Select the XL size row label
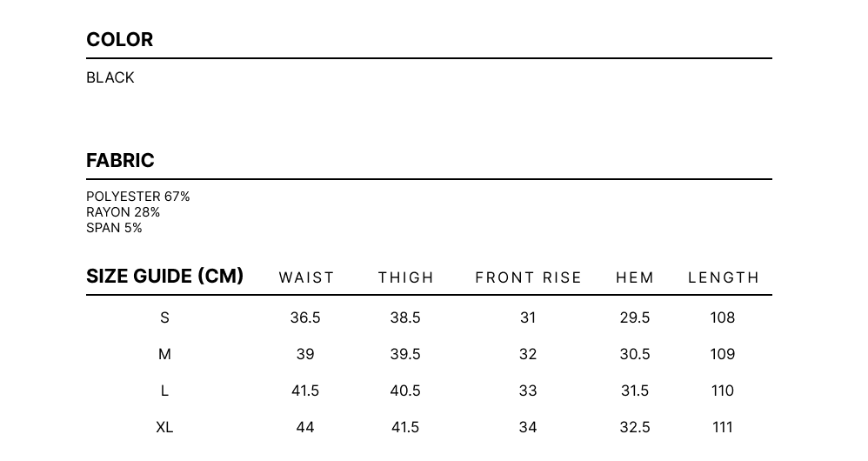868x461 pixels. point(164,427)
